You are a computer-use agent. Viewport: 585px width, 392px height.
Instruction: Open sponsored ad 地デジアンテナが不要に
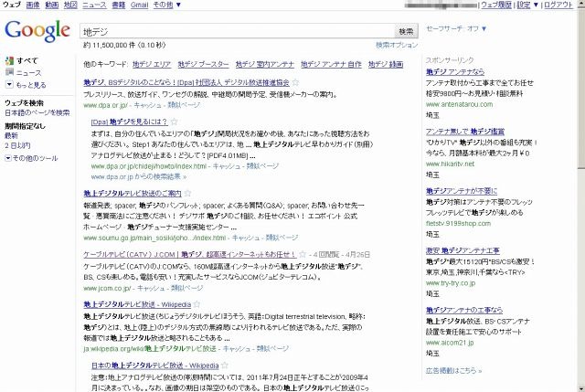[462, 191]
